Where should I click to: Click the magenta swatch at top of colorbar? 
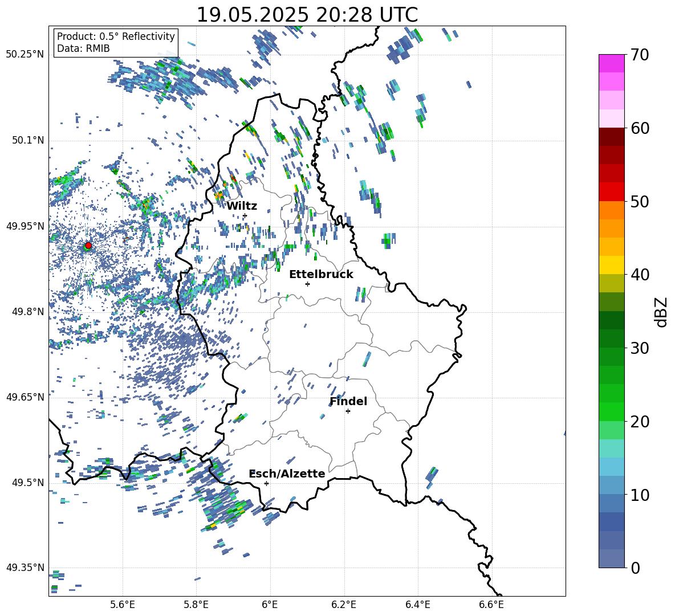click(611, 63)
